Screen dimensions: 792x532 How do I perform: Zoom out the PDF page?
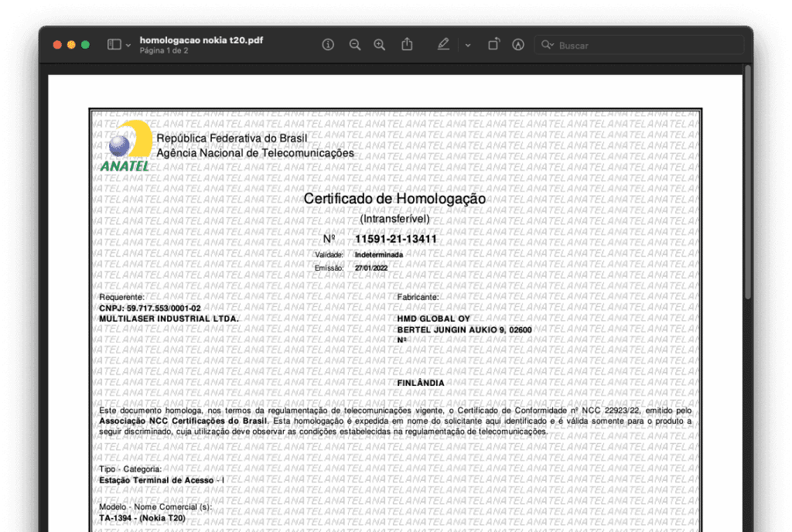(354, 45)
